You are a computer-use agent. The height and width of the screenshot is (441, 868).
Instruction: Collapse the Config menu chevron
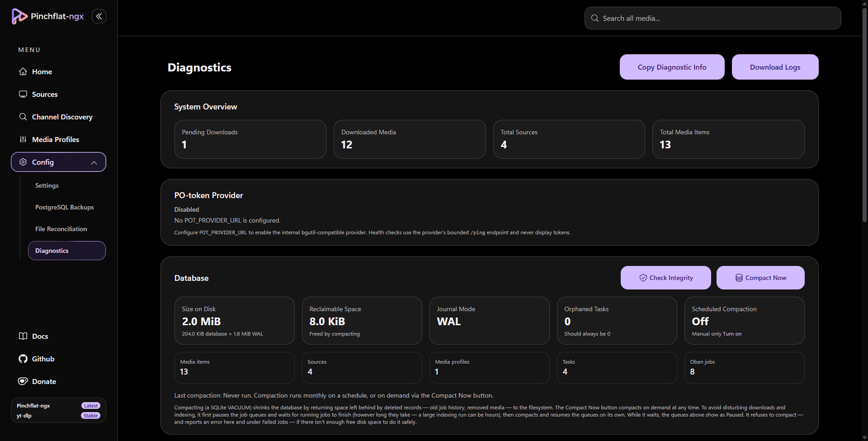tap(94, 162)
